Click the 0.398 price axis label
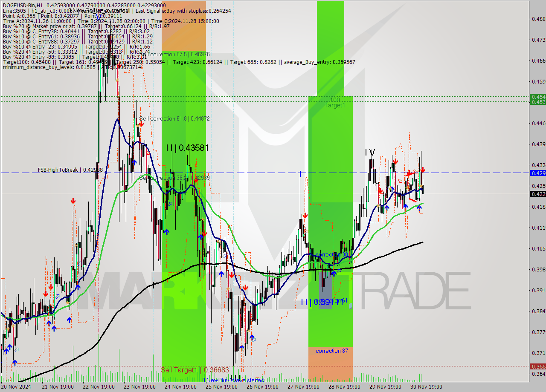 [x=538, y=269]
